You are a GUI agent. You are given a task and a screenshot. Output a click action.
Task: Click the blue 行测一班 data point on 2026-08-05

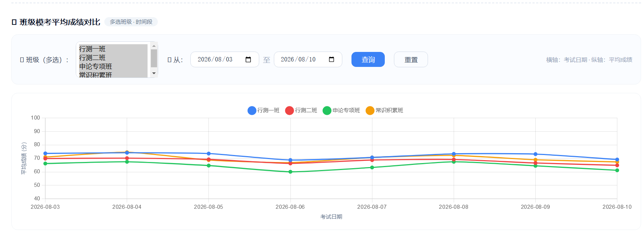point(209,154)
